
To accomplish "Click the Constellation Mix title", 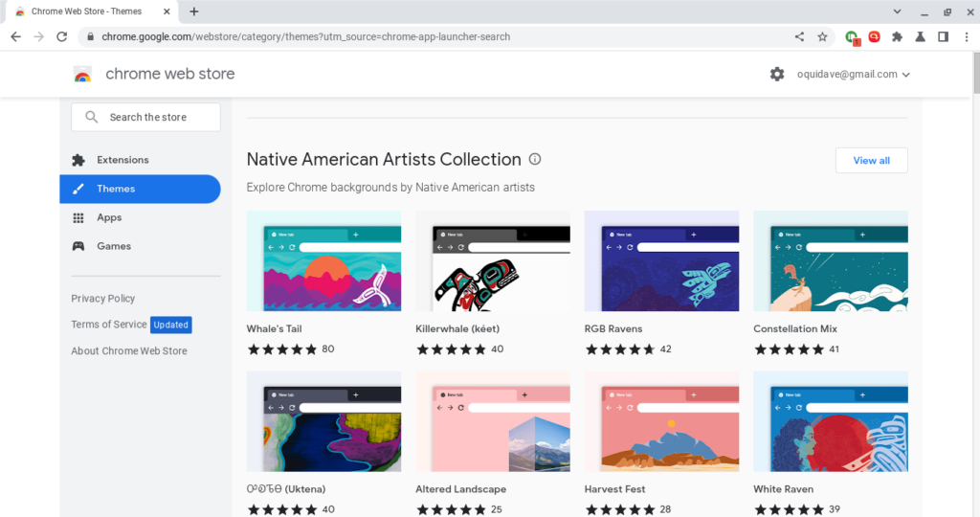I will [795, 328].
